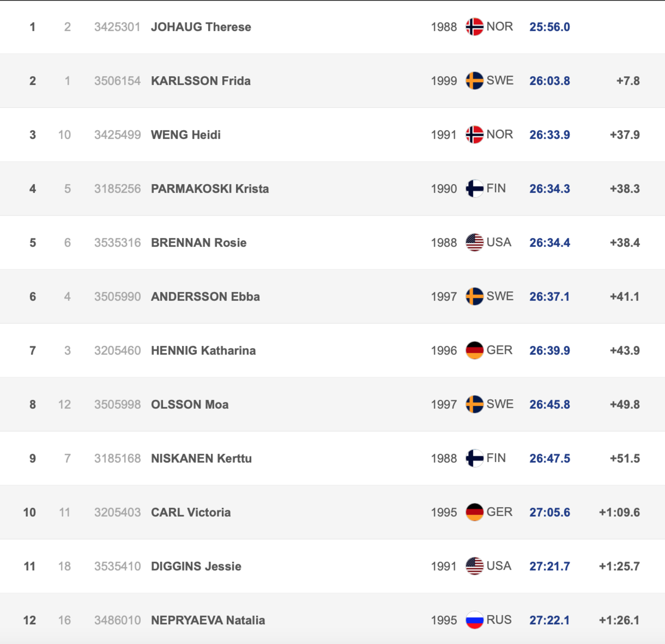This screenshot has width=665, height=644.
Task: Open OLSSON Moa athlete page
Action: 190,404
